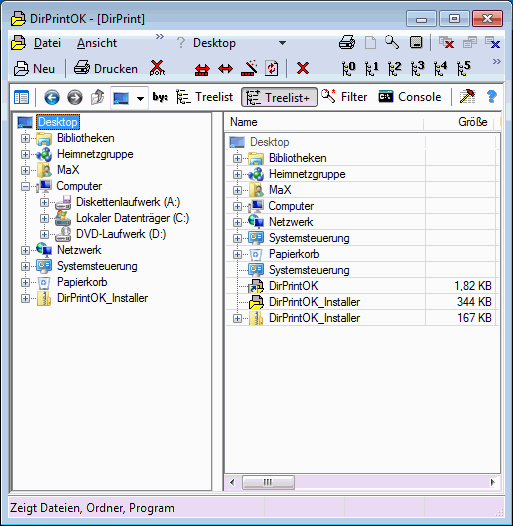Click the large red X delete icon

pyautogui.click(x=303, y=68)
